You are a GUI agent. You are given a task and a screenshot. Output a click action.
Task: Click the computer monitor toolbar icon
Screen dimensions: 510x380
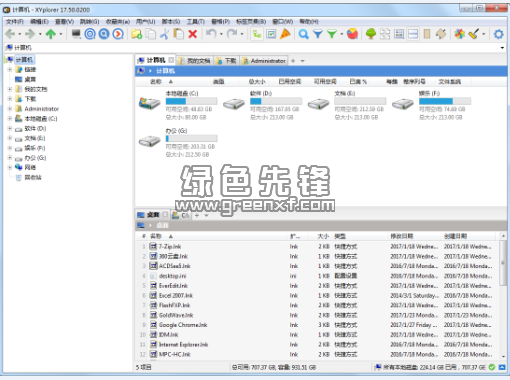[76, 34]
